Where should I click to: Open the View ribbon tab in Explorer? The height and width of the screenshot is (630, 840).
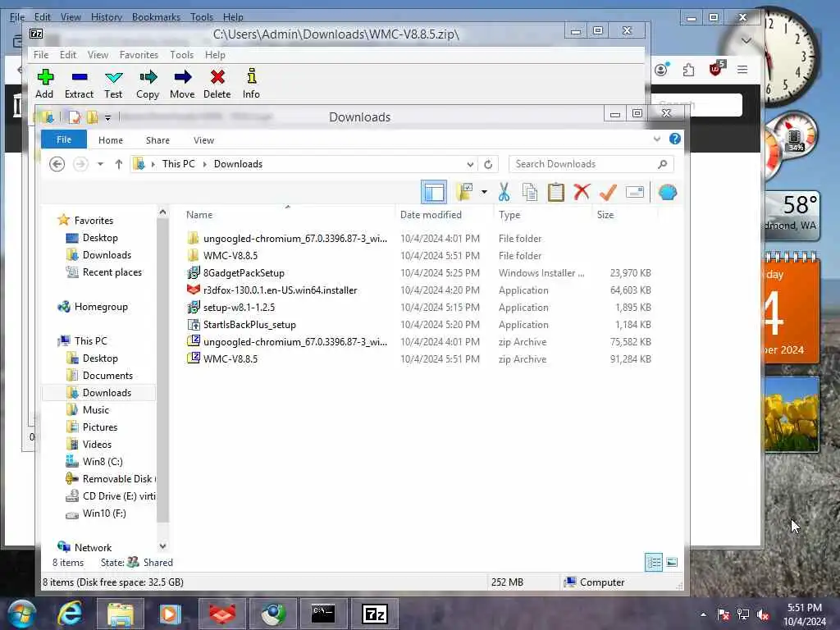coord(203,139)
